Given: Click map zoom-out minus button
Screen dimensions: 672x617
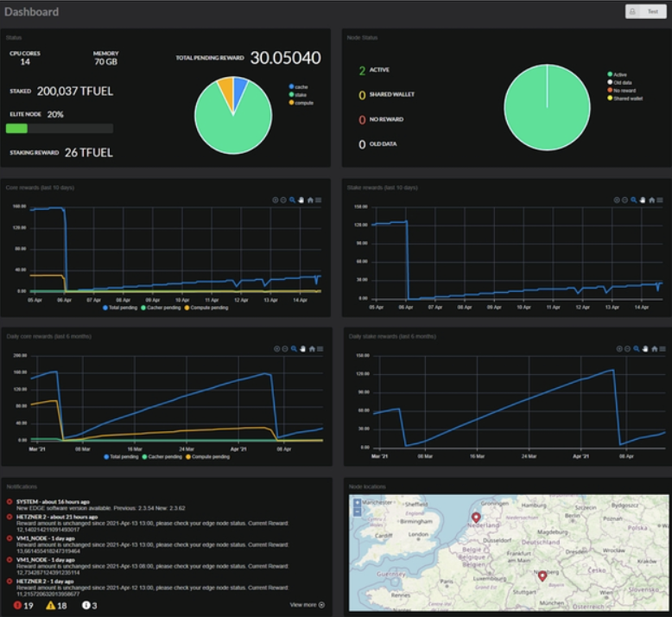Looking at the screenshot, I should (x=357, y=512).
